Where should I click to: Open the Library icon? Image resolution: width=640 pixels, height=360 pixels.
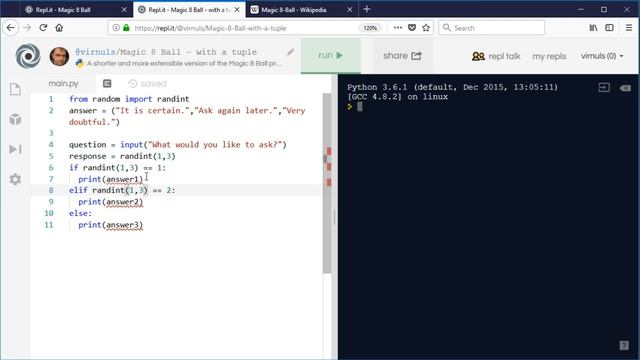click(593, 28)
